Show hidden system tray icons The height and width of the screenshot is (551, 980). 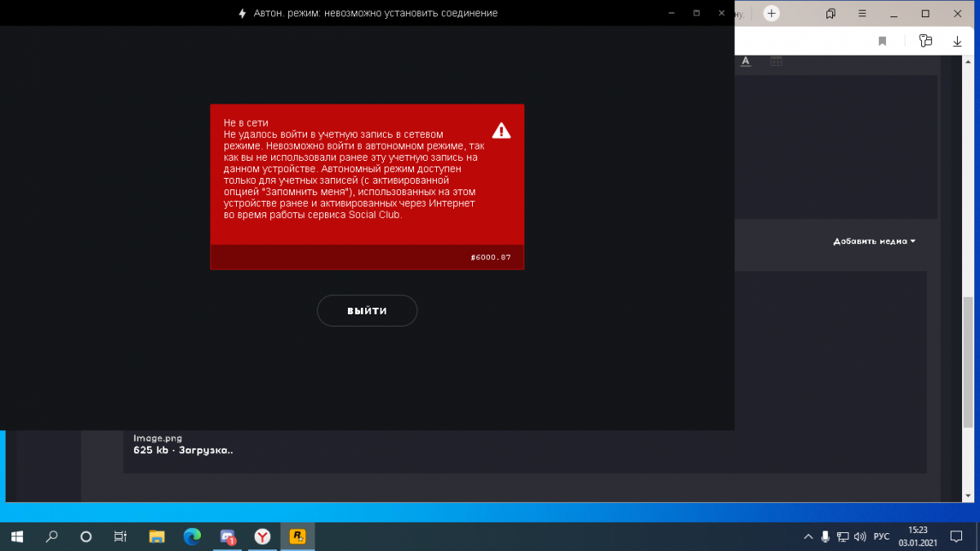(808, 536)
